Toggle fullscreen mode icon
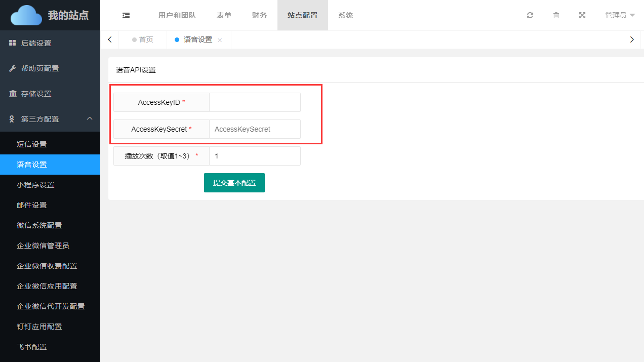 (x=582, y=15)
